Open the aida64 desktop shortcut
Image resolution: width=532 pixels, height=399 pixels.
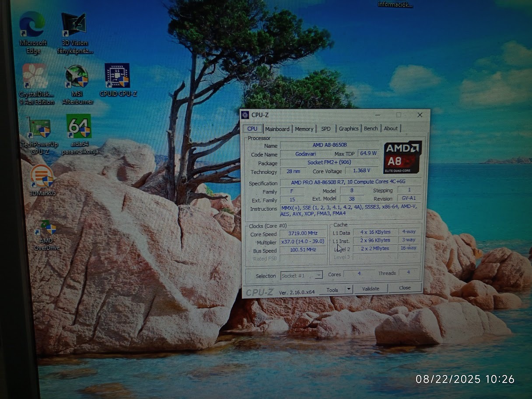80,134
